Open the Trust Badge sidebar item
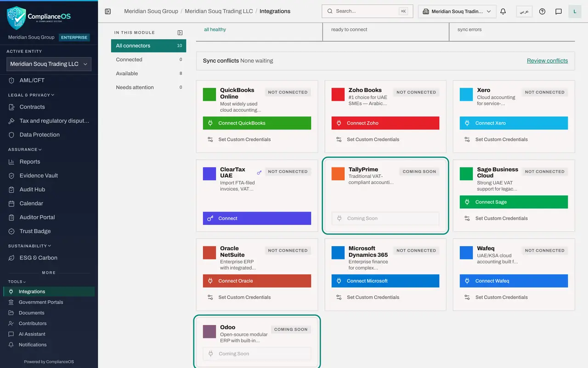Viewport: 588px width, 368px height. 49,231
